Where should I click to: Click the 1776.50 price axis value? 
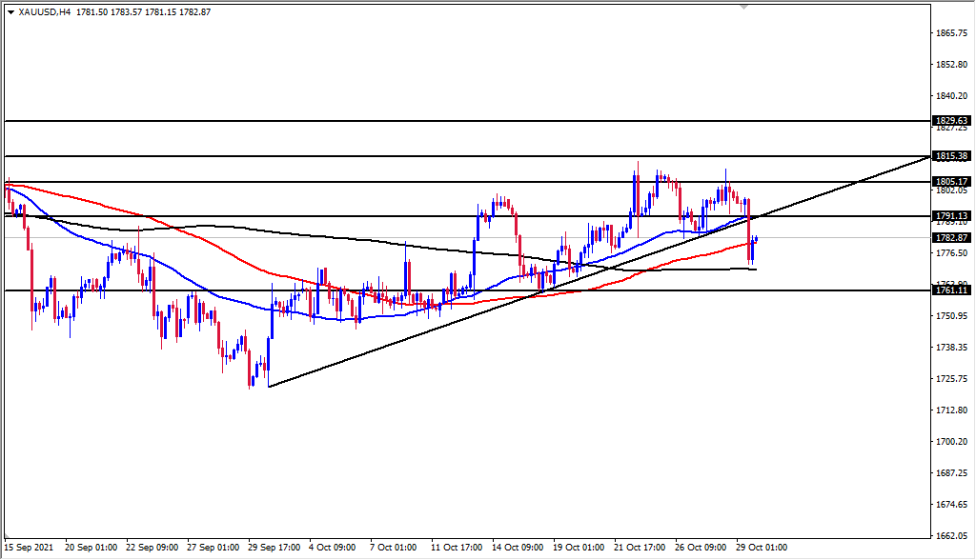pos(952,252)
